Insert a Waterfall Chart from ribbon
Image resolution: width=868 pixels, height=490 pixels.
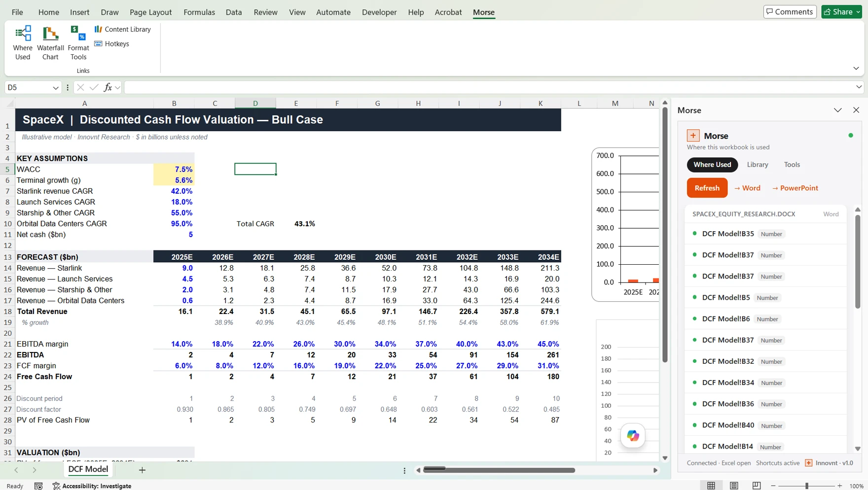(x=50, y=43)
